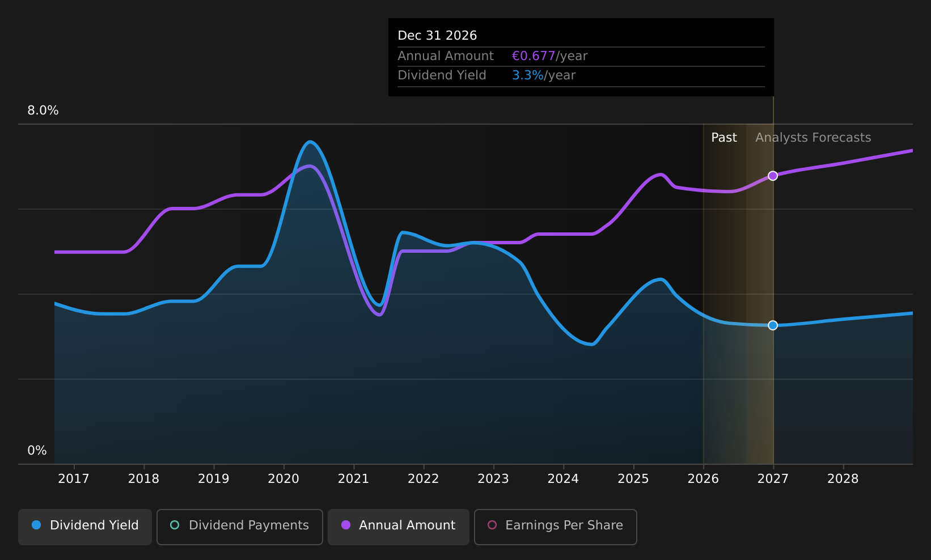The height and width of the screenshot is (560, 931).
Task: Click the Dec 31 2026 tooltip date
Action: point(437,36)
